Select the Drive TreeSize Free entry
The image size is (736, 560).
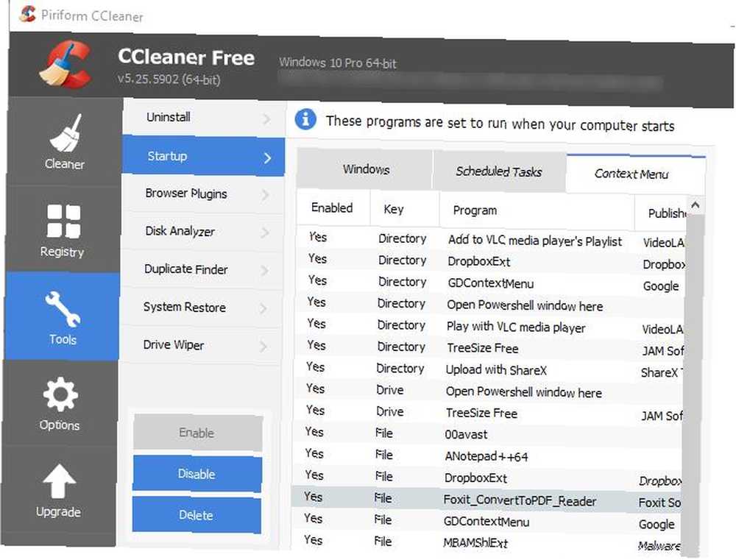coord(486,413)
